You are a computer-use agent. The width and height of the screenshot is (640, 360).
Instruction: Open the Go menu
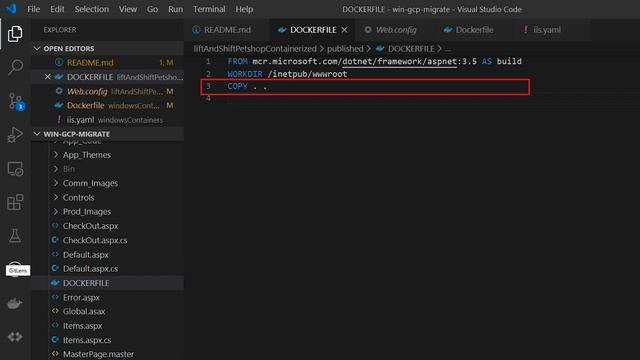click(152, 9)
